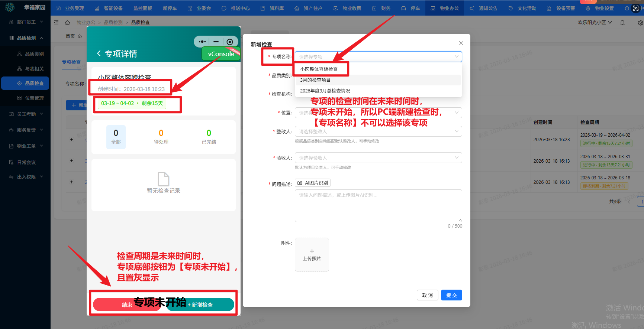Click the 问题描述 text area
Screen dimensions: 644x329
[379, 206]
